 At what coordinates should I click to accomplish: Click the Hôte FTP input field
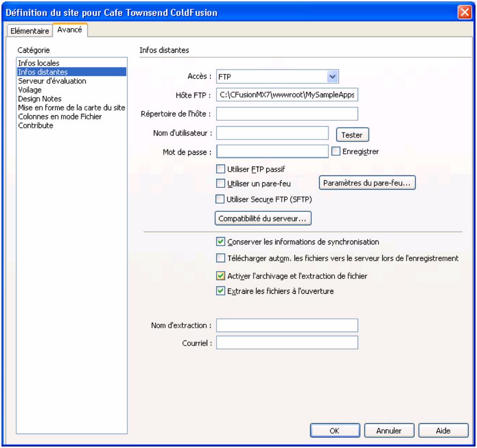click(x=287, y=95)
